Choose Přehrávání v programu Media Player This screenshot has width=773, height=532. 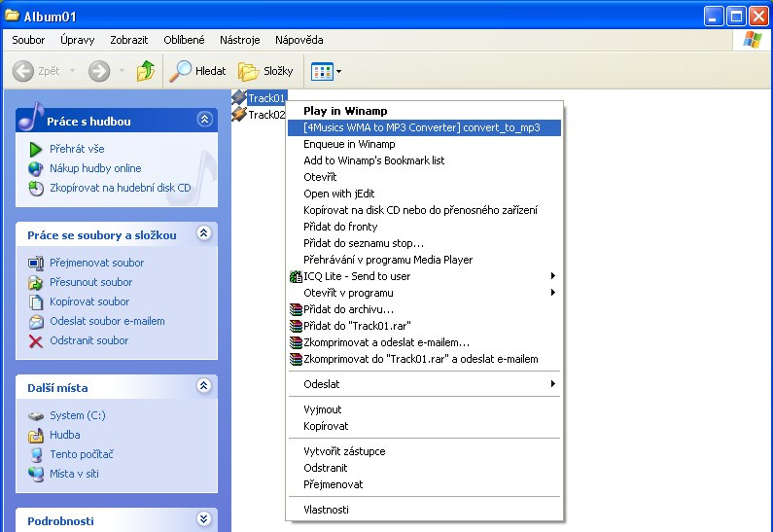point(424,260)
